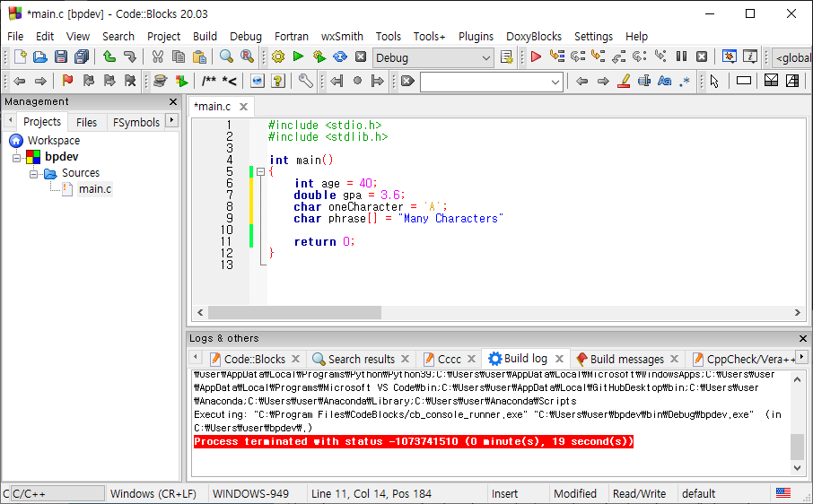Click the wrench configuration icon
Image resolution: width=813 pixels, height=504 pixels.
tap(305, 81)
